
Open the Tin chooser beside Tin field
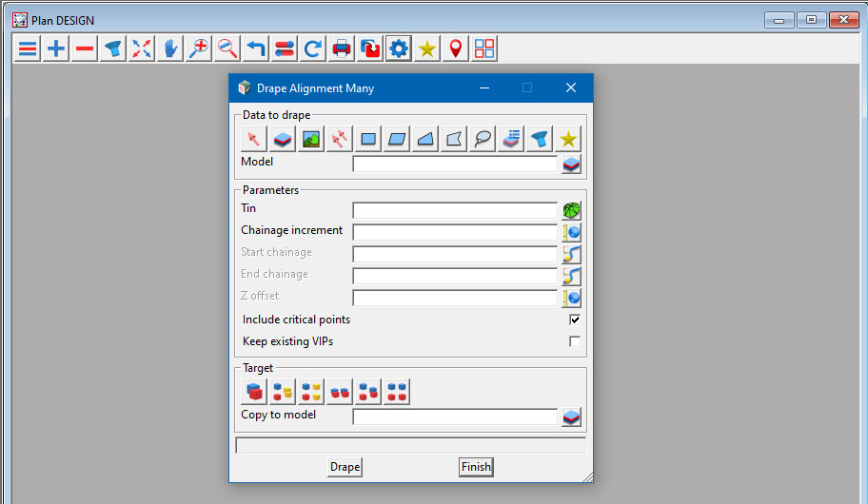[571, 210]
